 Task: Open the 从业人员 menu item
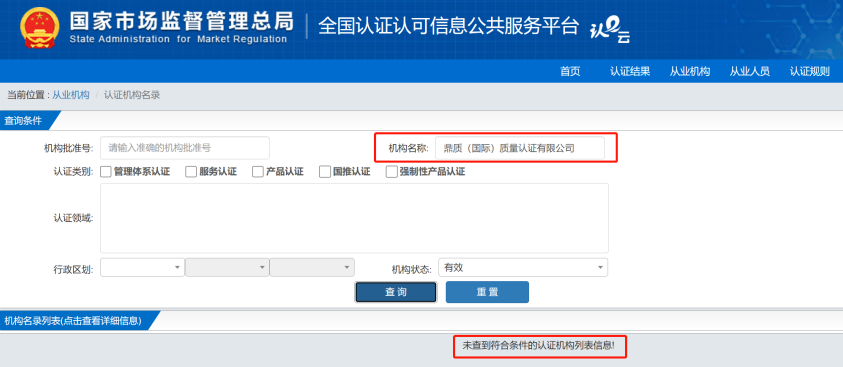point(749,72)
